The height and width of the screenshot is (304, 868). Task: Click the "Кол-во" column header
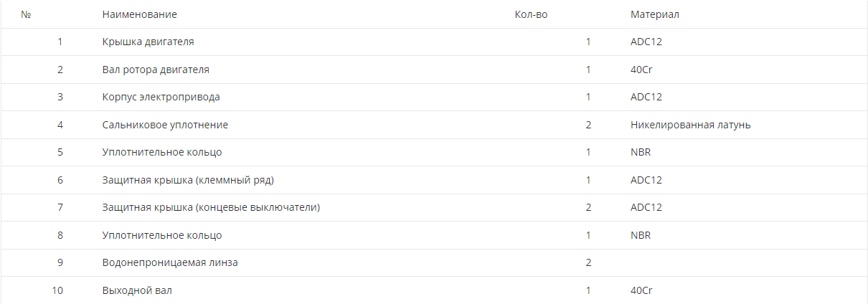(531, 14)
